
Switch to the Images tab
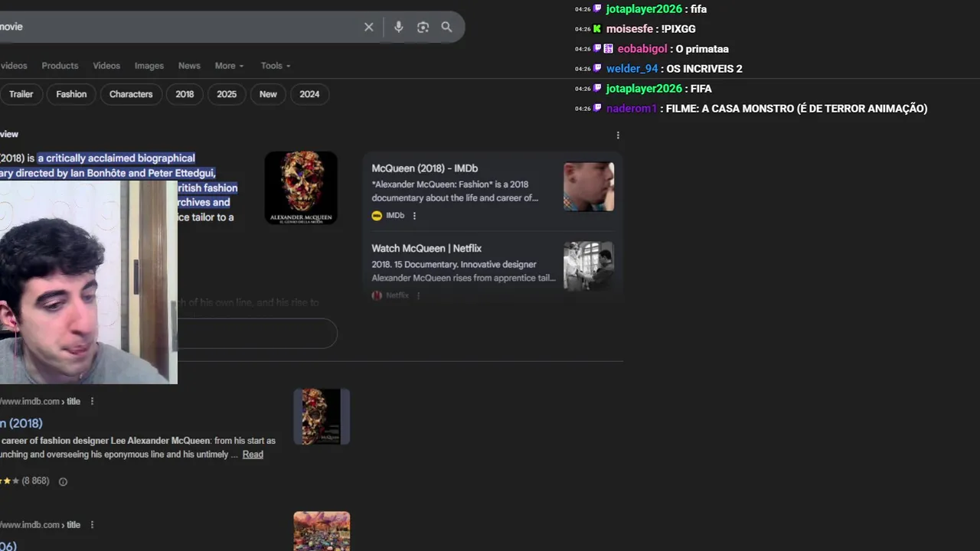[149, 66]
